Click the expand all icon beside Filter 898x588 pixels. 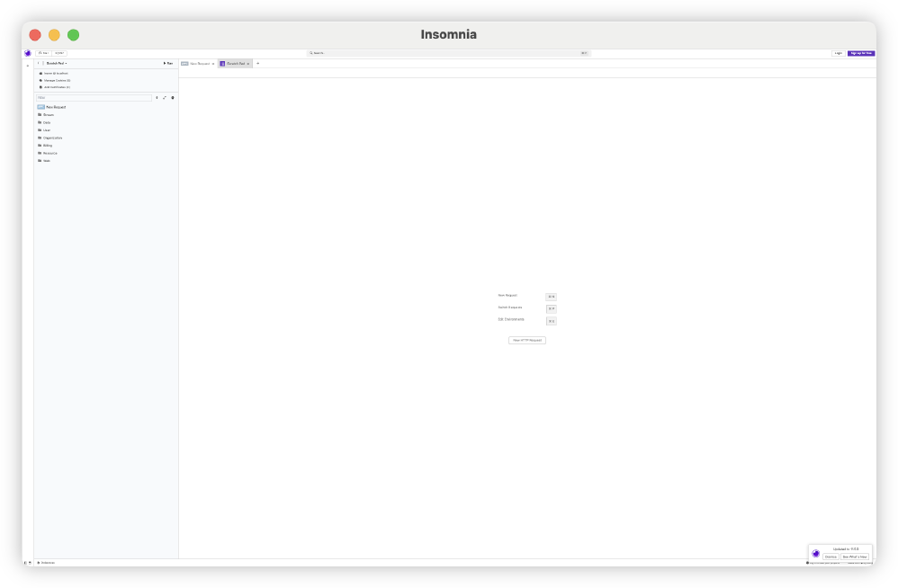point(165,98)
